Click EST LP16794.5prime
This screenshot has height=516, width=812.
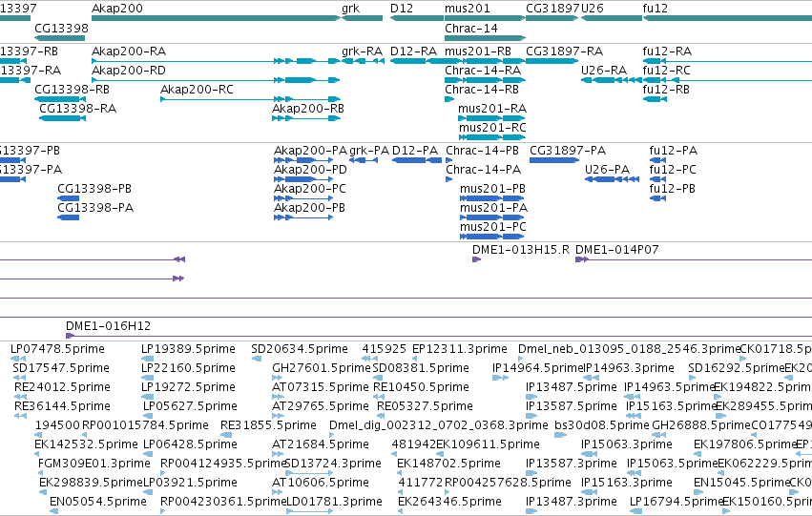(x=635, y=511)
